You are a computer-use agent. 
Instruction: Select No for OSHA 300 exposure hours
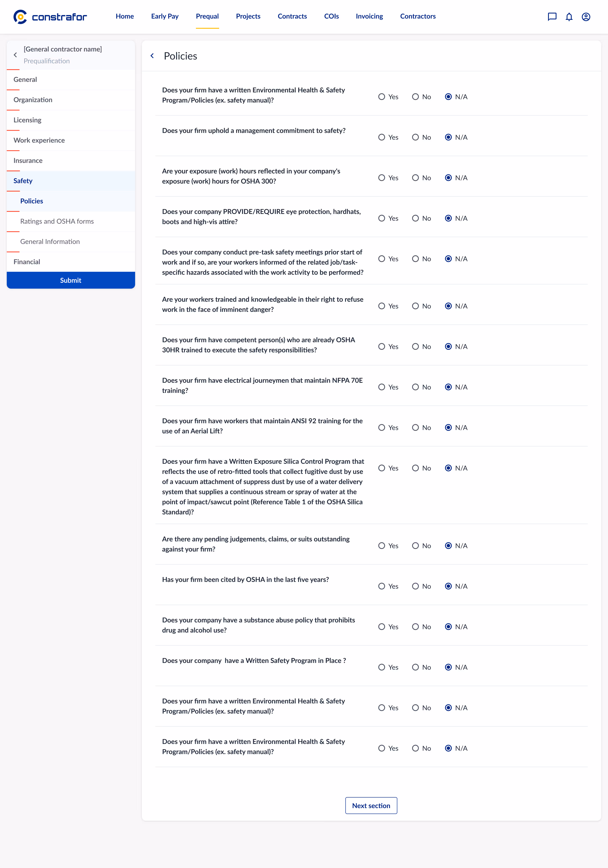(415, 178)
